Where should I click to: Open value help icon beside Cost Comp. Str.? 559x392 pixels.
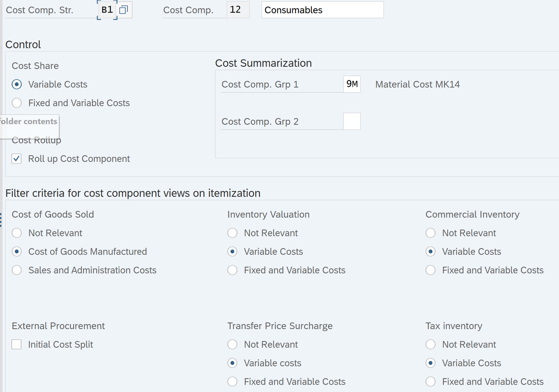click(x=124, y=10)
